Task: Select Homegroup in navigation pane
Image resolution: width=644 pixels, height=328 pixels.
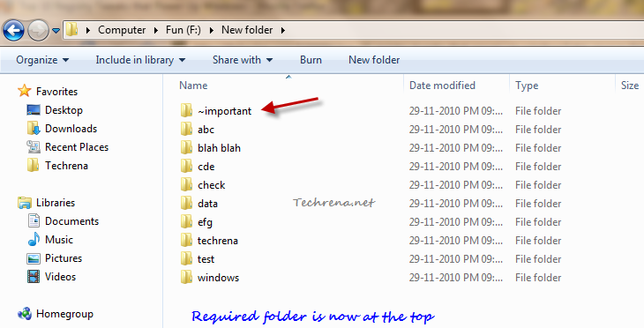Action: click(x=64, y=314)
